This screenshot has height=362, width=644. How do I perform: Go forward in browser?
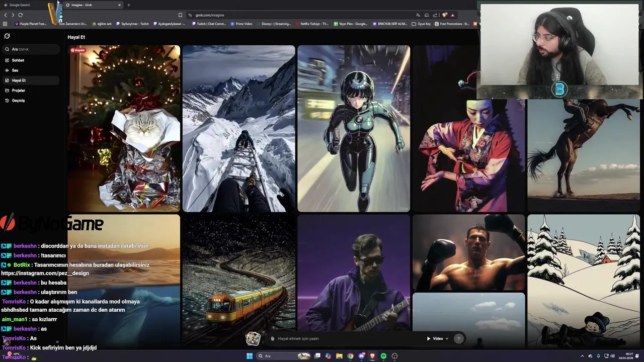(x=13, y=15)
